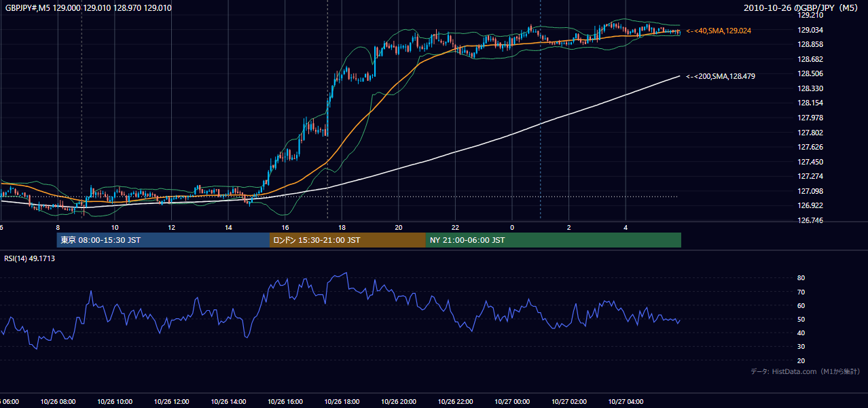
Task: Click the 10/27 02:00 bottom time label
Action: coord(569,402)
